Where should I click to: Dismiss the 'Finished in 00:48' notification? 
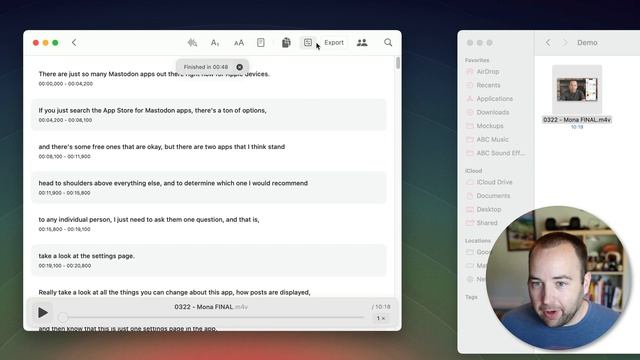[240, 67]
